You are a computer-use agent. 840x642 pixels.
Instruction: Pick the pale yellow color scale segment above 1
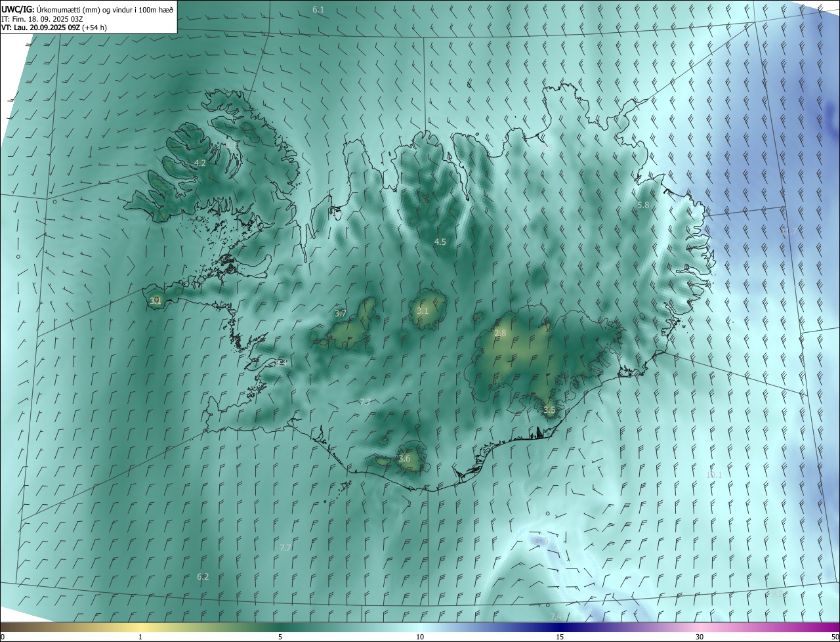tap(140, 627)
